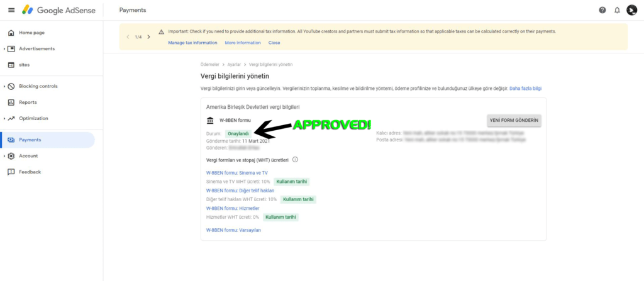Click the Google AdSense logo
Screen dimensions: 644x281
[58, 10]
